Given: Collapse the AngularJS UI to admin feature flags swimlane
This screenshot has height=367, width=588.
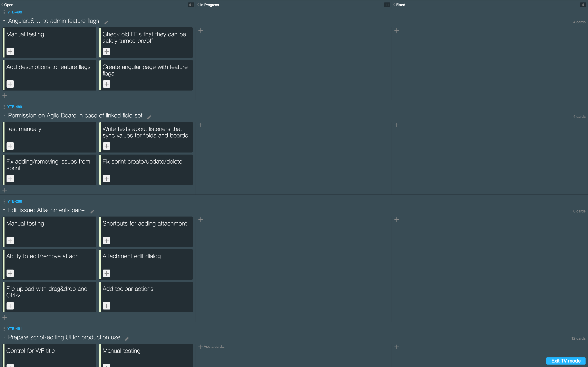Looking at the screenshot, I should 4,21.
